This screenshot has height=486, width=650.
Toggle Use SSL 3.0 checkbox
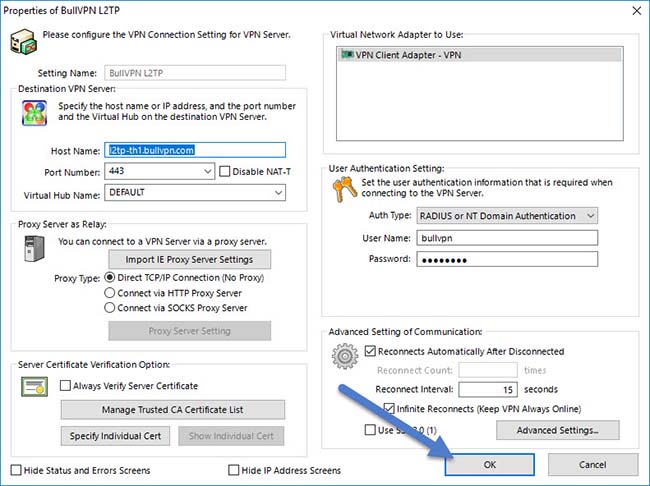370,430
